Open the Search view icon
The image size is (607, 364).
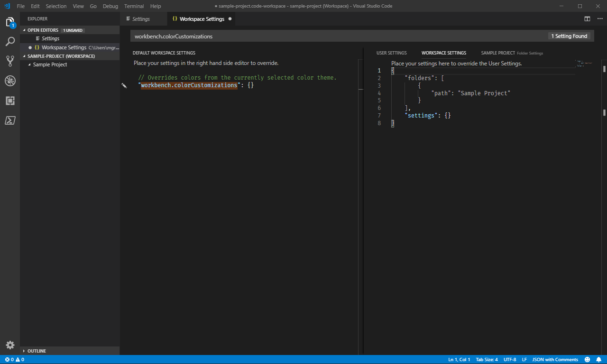click(10, 42)
